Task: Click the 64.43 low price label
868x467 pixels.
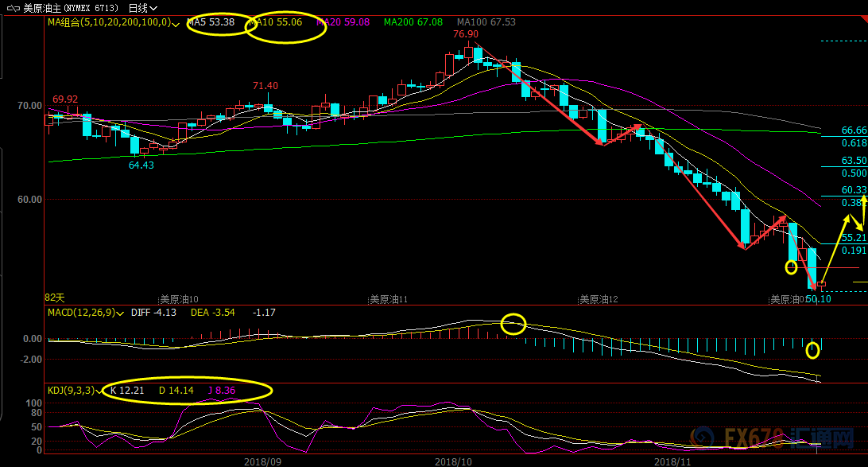Action: tap(141, 165)
